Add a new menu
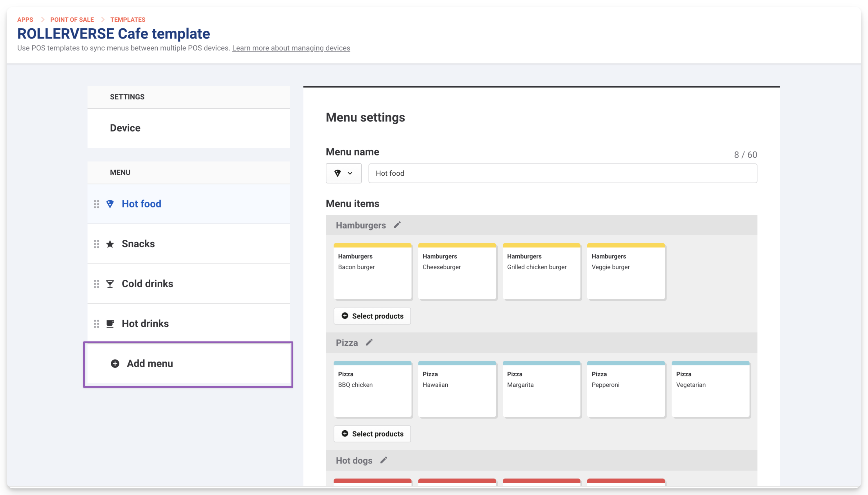The height and width of the screenshot is (495, 868). [189, 364]
